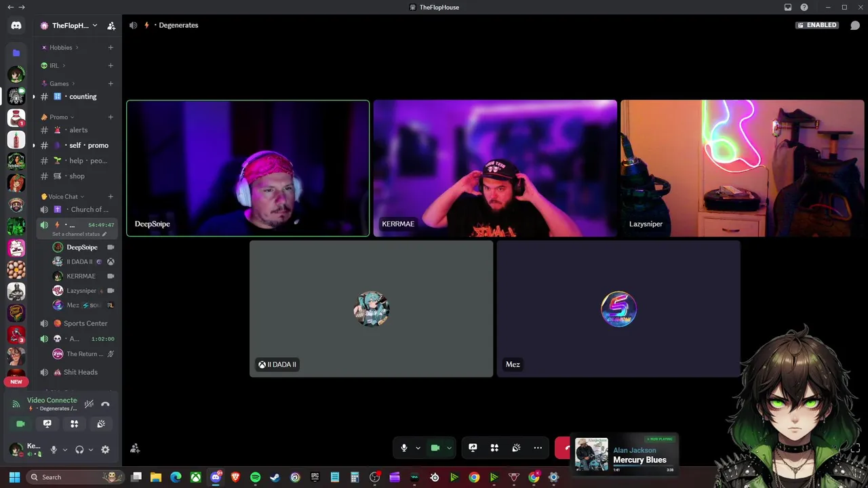Open Spotify from the taskbar

point(255,477)
